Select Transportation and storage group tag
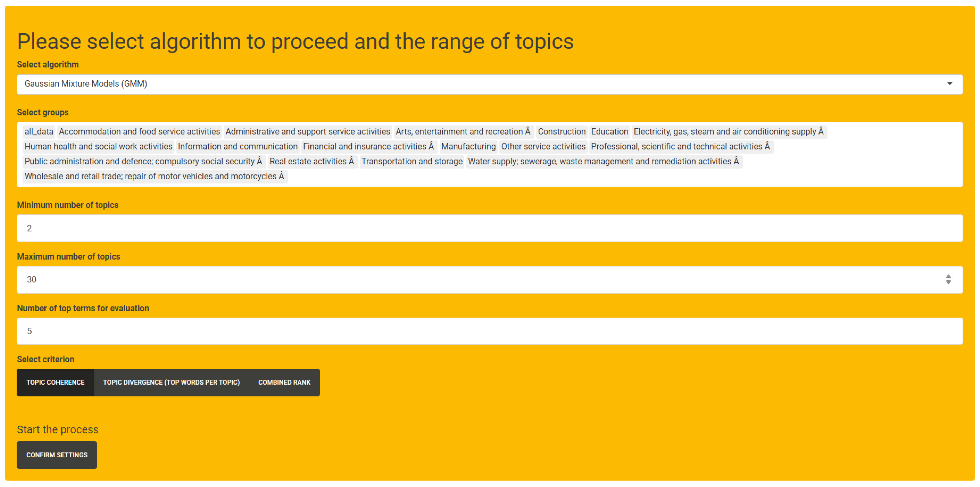The image size is (980, 487). click(x=412, y=161)
